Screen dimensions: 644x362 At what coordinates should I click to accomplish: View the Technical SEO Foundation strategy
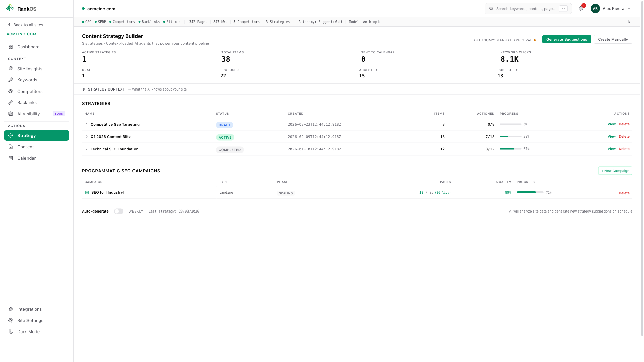coord(611,149)
